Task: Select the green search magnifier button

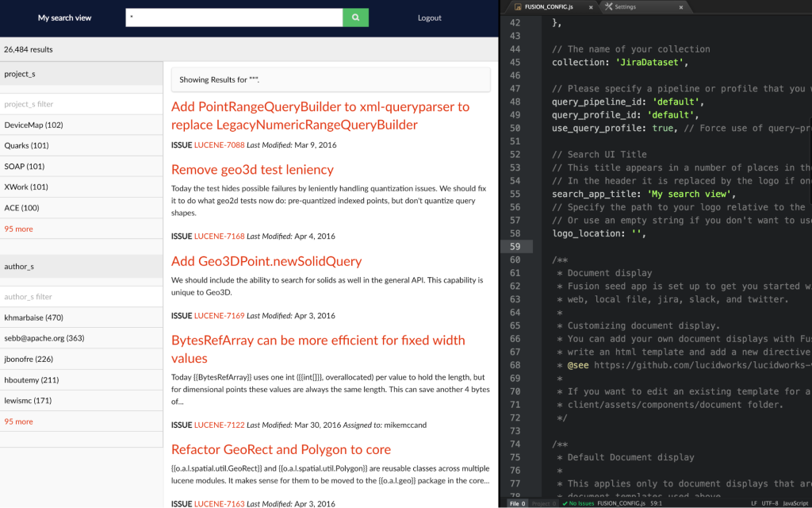Action: [x=354, y=17]
